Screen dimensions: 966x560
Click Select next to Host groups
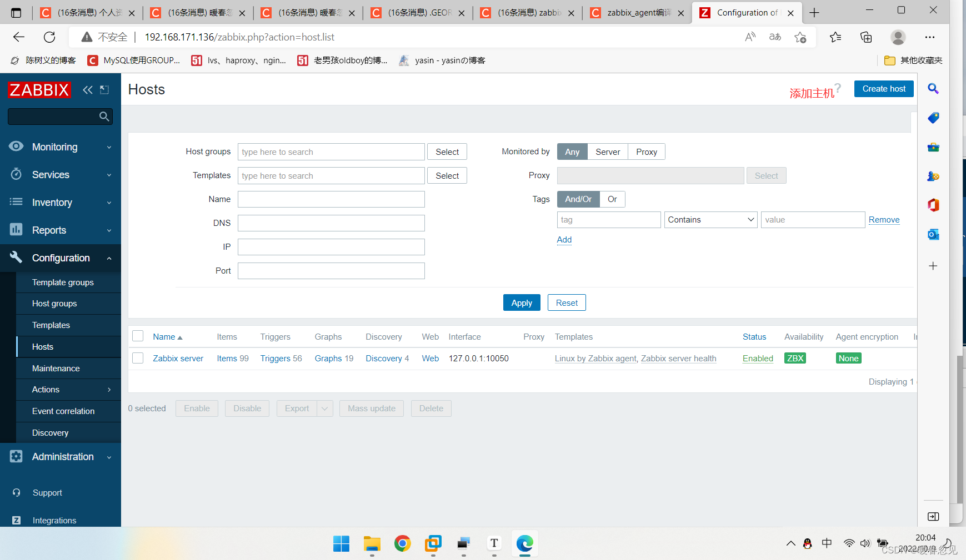[x=447, y=152]
